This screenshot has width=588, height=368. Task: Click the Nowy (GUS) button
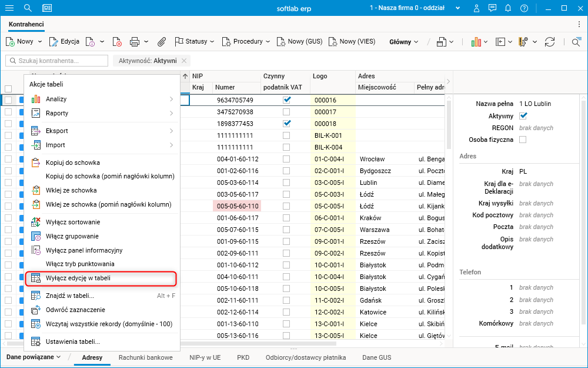point(299,42)
